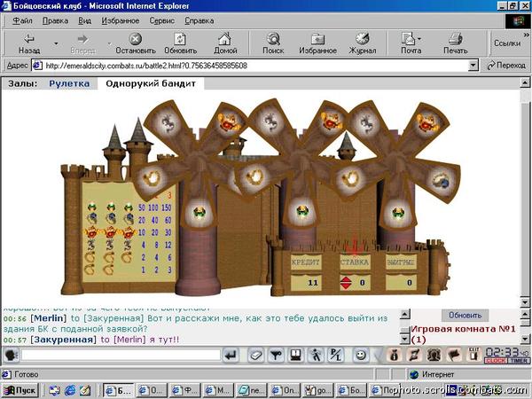Switch to the 'go...' taskbar window
This screenshot has width=532, height=399.
coord(317,390)
